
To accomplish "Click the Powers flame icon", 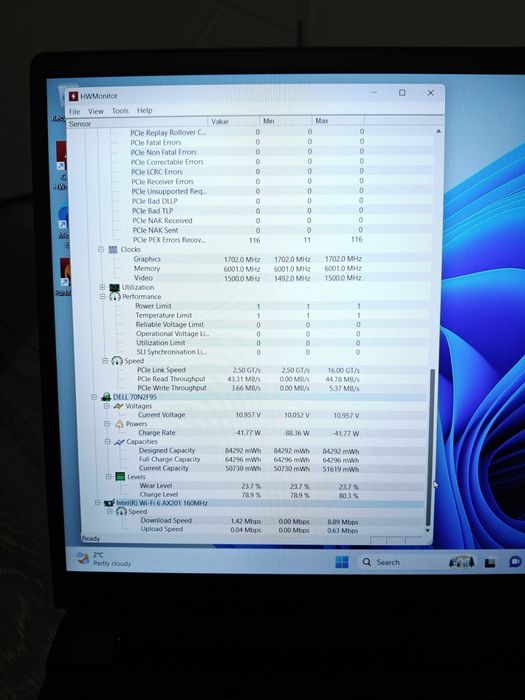I will pos(119,424).
